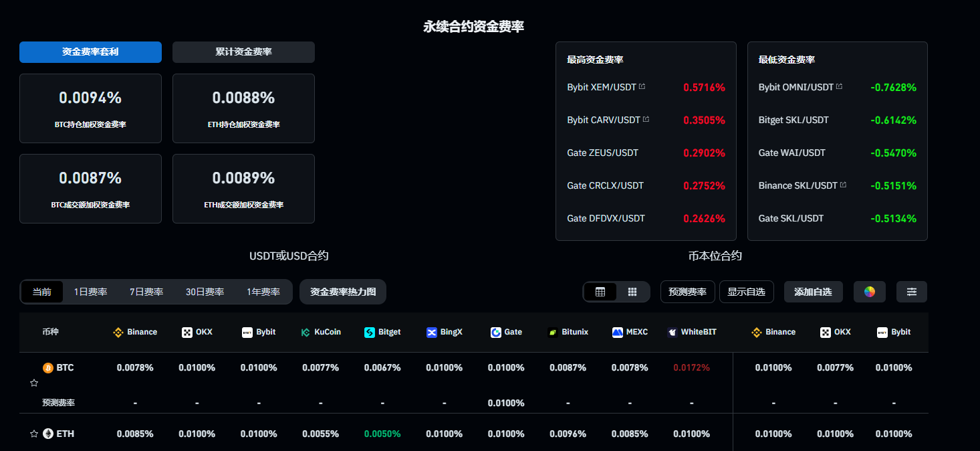The width and height of the screenshot is (980, 451).
Task: Click BingX exchange logo in table header
Action: click(x=431, y=332)
